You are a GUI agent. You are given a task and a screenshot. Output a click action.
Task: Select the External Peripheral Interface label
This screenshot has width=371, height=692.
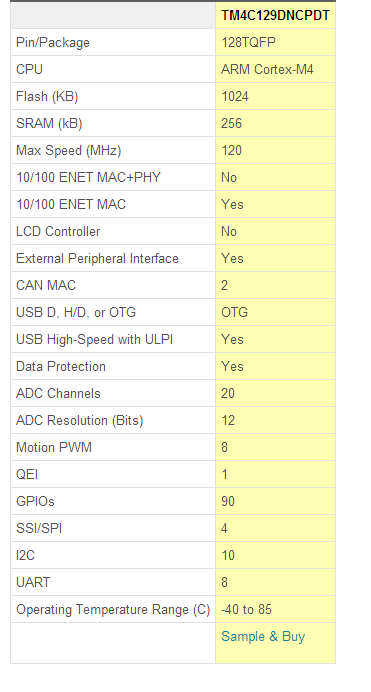[97, 258]
